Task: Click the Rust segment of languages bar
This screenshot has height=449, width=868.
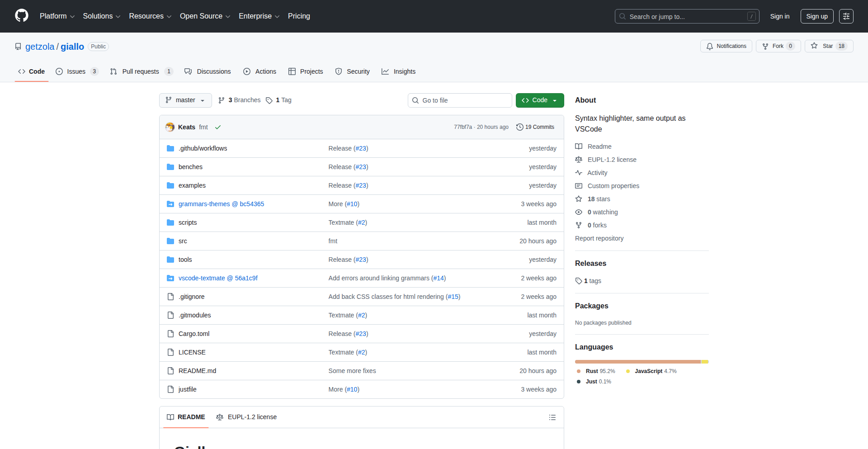Action: [637, 362]
